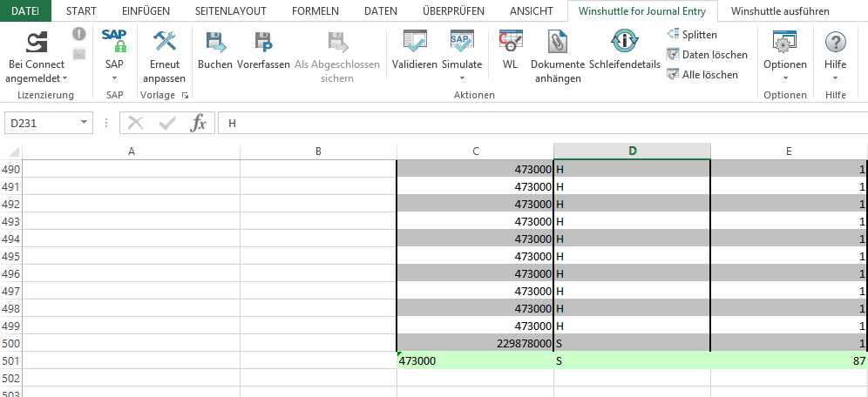Click the S cell in row 500

point(632,343)
